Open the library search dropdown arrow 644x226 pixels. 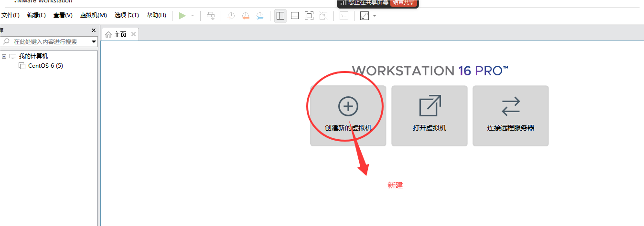coord(94,42)
